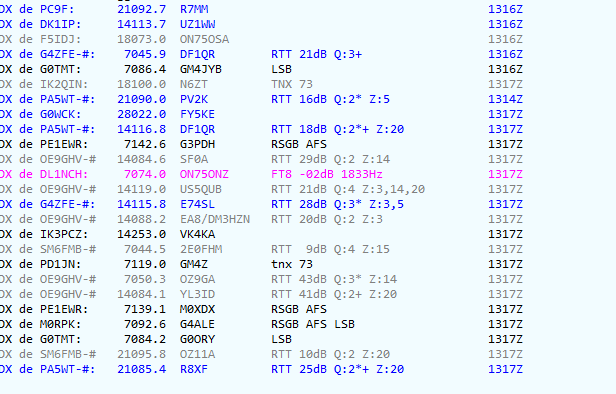
Task: Select callsign G4ALE on 7092.6
Action: tap(197, 324)
